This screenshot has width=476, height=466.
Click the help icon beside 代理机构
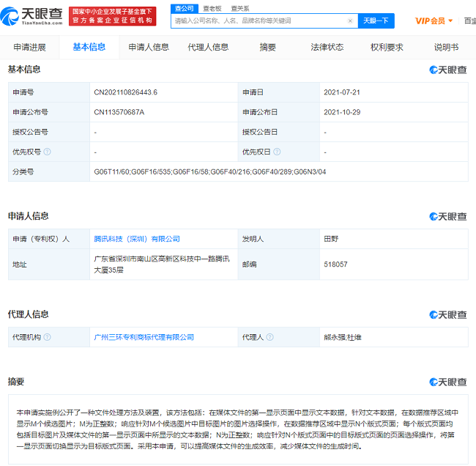47,337
